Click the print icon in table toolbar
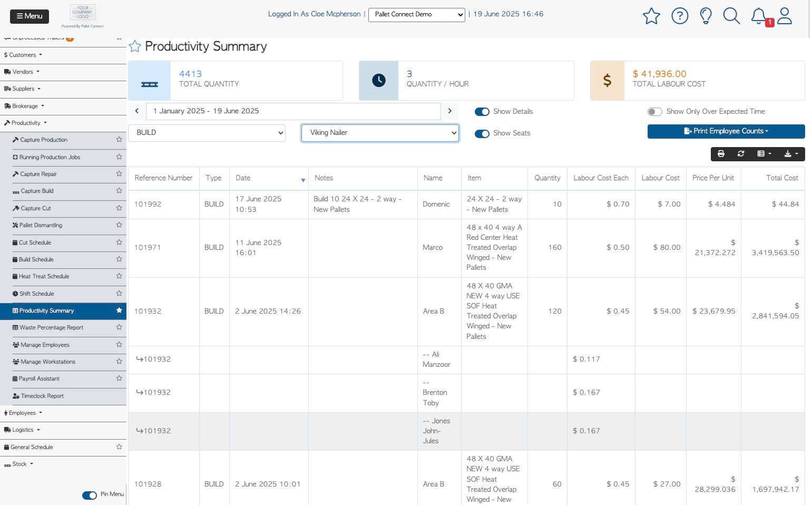Screen dimensions: 812x505 [721, 154]
